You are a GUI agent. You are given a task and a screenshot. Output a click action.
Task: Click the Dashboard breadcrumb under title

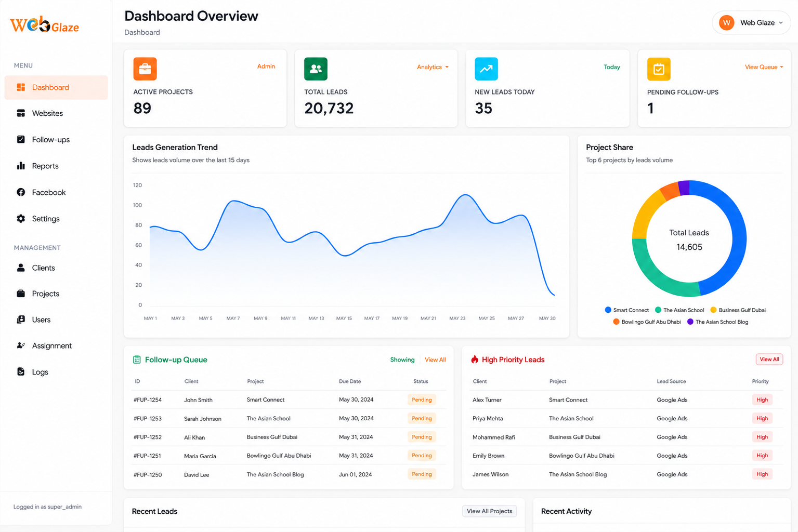click(x=142, y=32)
